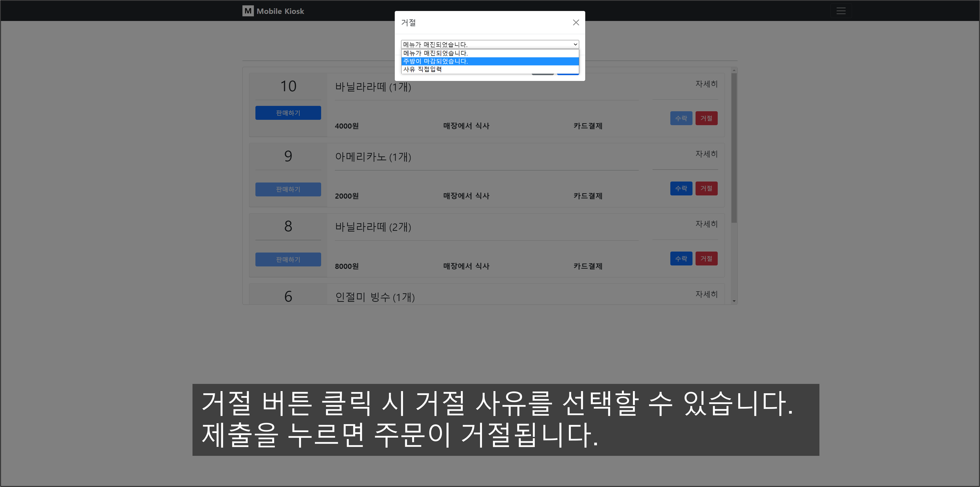The width and height of the screenshot is (980, 487).
Task: Click the Mobile Kiosk brand text
Action: coord(280,11)
